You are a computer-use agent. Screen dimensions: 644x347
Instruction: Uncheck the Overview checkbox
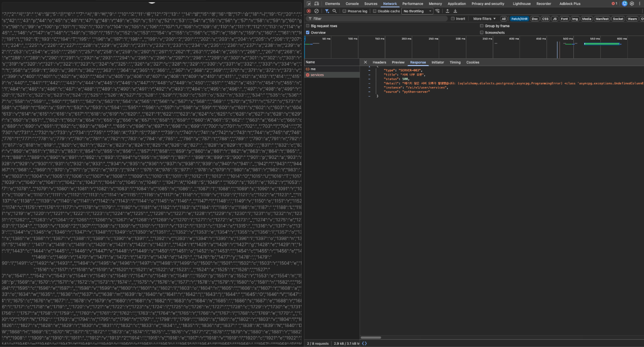click(x=308, y=33)
